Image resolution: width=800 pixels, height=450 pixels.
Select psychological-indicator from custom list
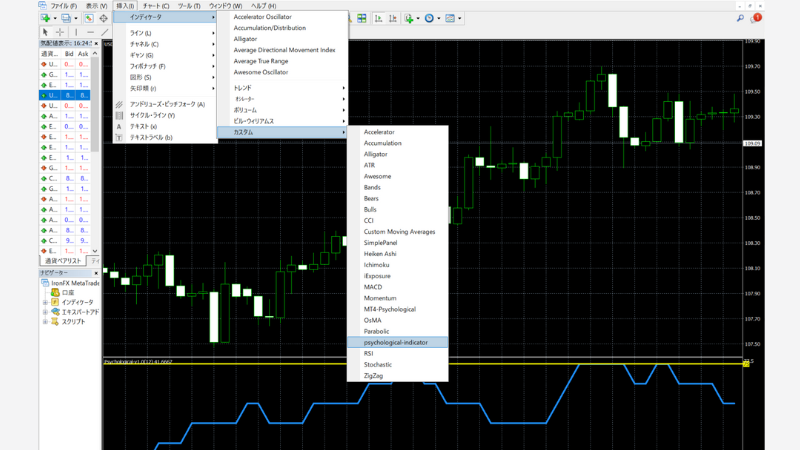pos(397,342)
